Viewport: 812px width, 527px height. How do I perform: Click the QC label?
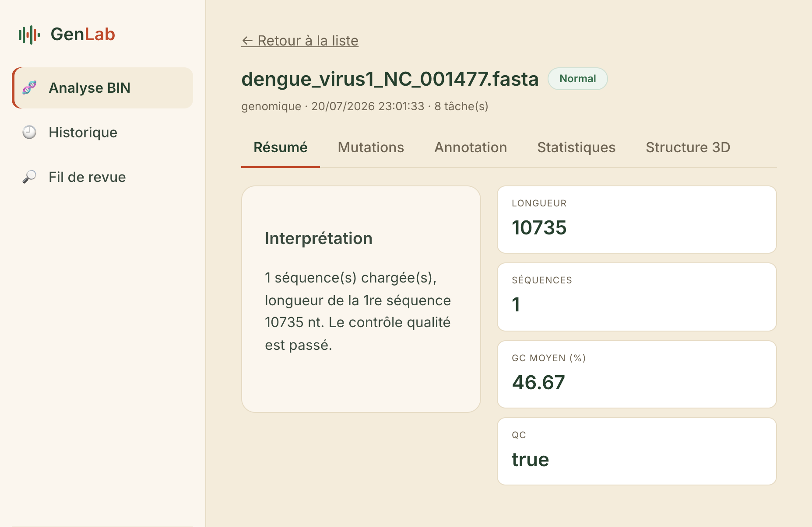(x=519, y=435)
